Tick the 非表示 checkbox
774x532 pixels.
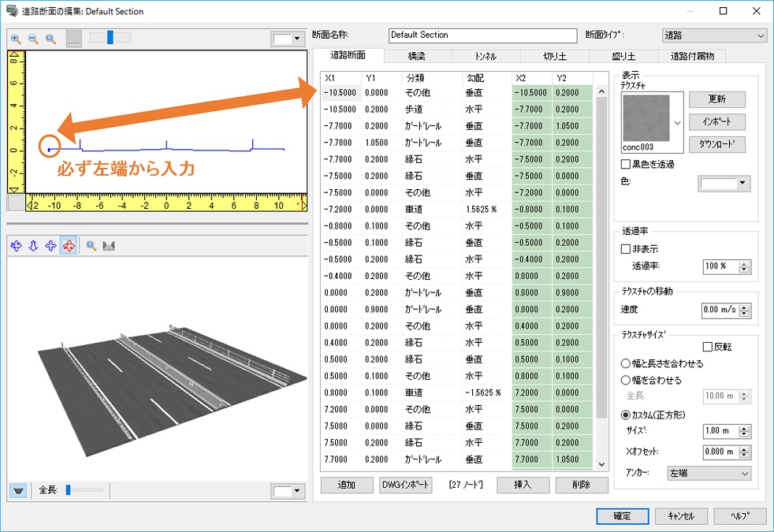pos(626,249)
